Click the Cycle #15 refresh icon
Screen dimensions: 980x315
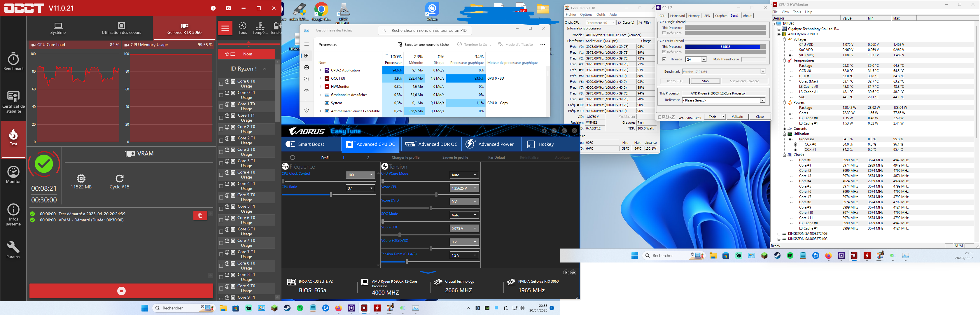pos(120,178)
